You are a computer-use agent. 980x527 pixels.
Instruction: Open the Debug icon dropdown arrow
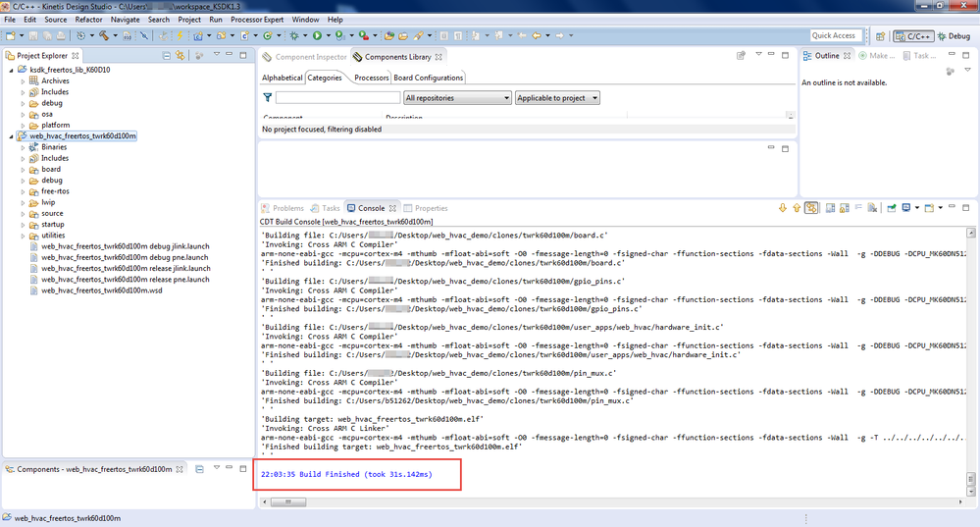(305, 35)
